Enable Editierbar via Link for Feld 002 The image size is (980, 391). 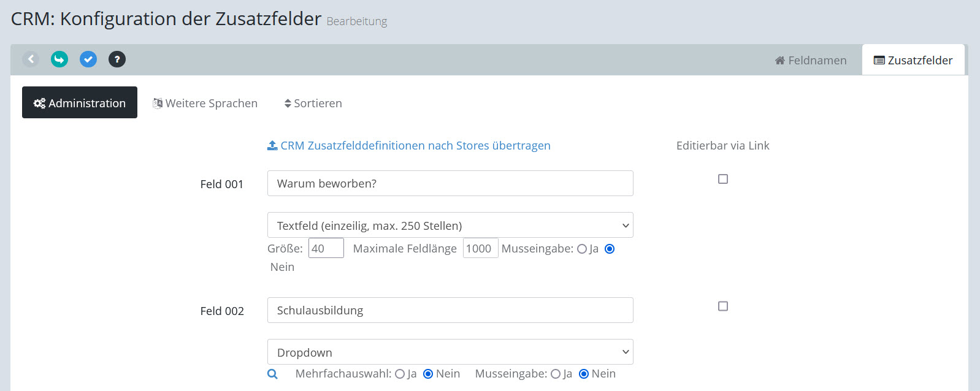[723, 306]
